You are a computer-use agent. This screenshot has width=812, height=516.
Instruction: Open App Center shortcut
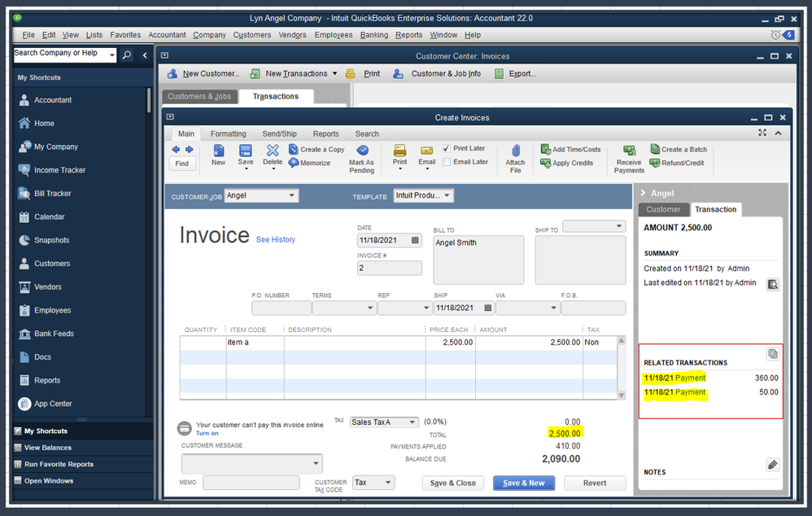(52, 403)
